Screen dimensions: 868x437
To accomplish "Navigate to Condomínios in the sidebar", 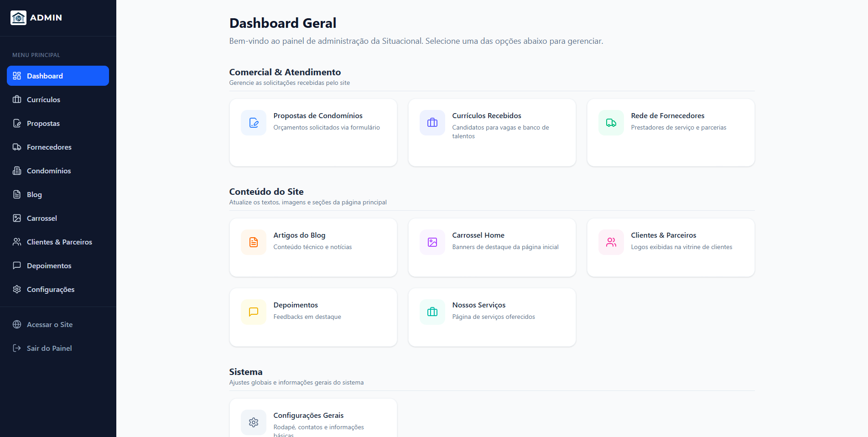I will click(58, 171).
